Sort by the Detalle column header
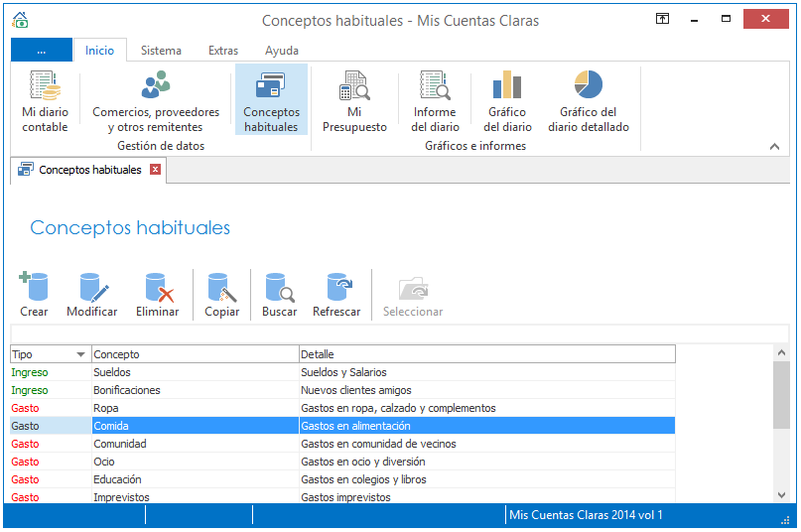 point(486,354)
